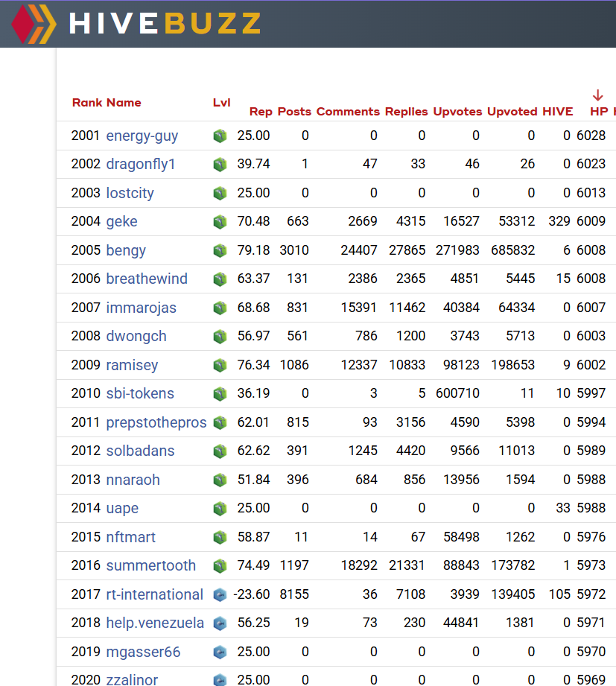
Task: Open ramisey's profile link
Action: (132, 365)
